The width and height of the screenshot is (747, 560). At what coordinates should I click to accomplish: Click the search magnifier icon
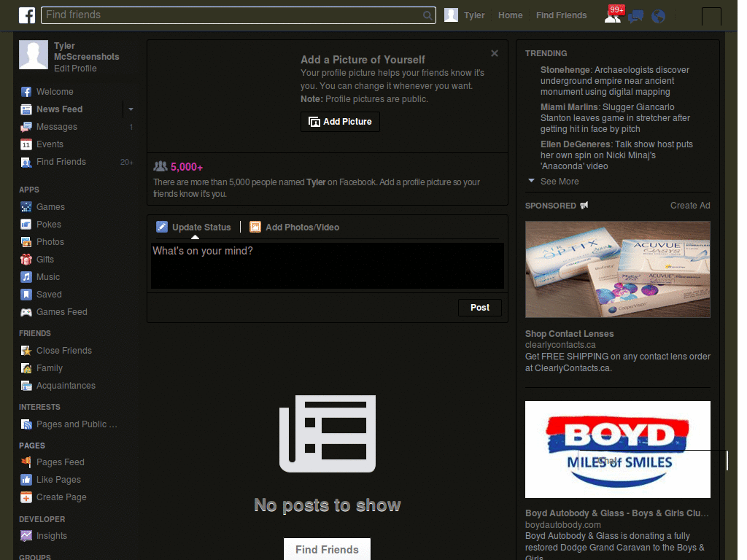tap(427, 16)
